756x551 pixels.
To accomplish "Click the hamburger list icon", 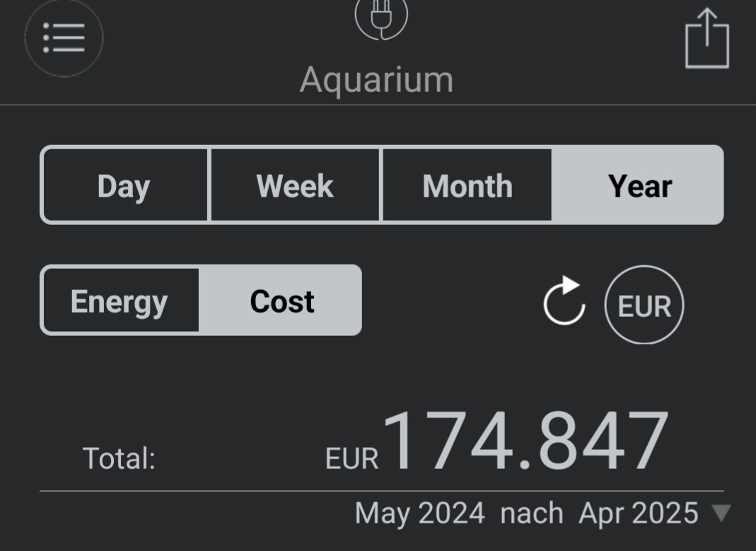I will [x=64, y=38].
